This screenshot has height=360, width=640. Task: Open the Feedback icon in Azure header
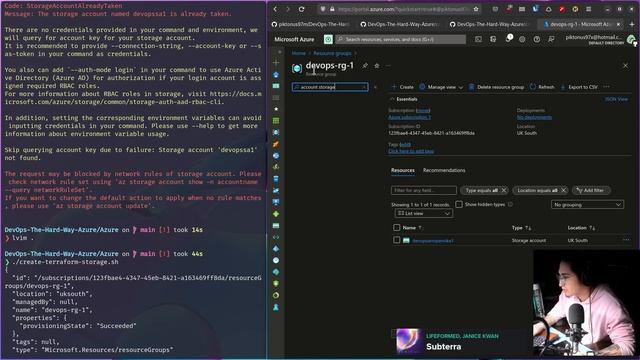[x=551, y=39]
